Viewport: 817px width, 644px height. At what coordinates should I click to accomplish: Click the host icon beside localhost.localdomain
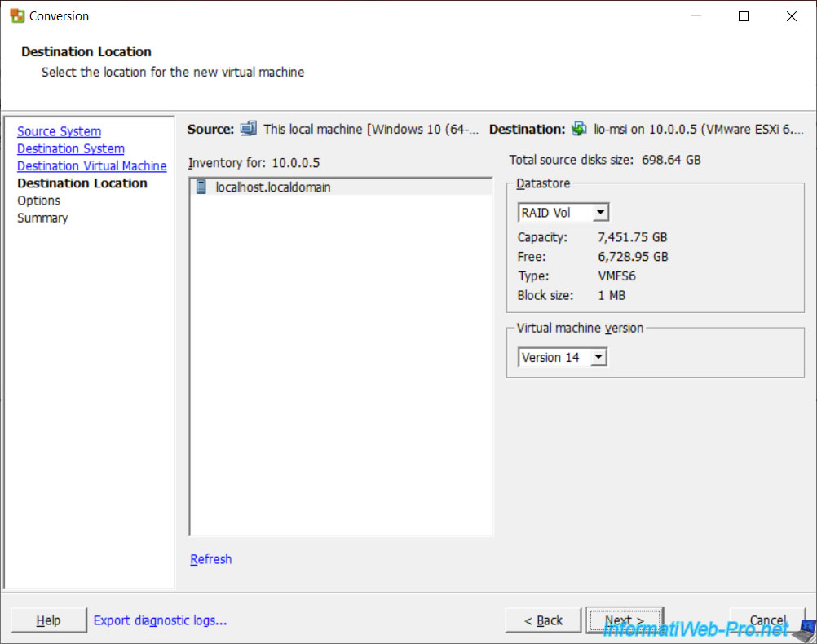[x=201, y=187]
